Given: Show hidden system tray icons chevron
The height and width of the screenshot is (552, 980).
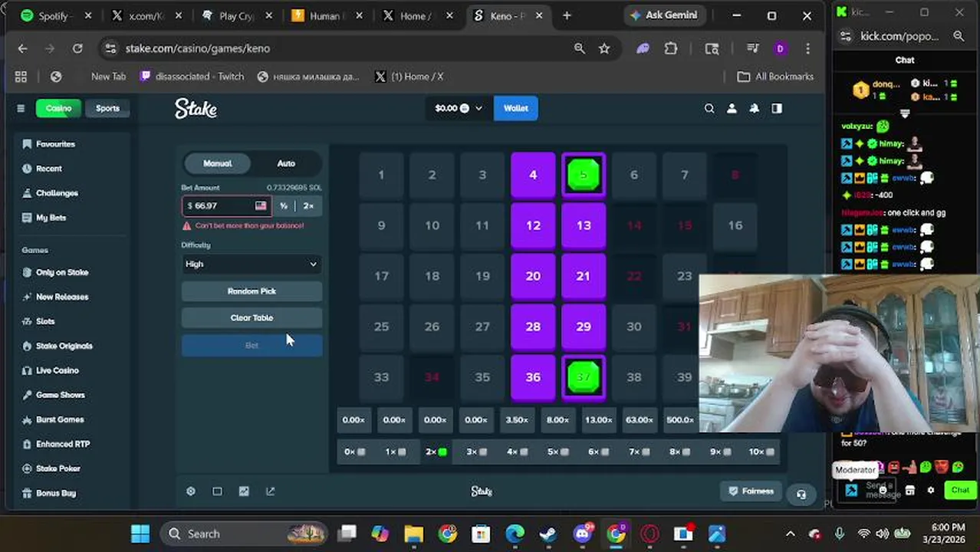Looking at the screenshot, I should [x=791, y=534].
